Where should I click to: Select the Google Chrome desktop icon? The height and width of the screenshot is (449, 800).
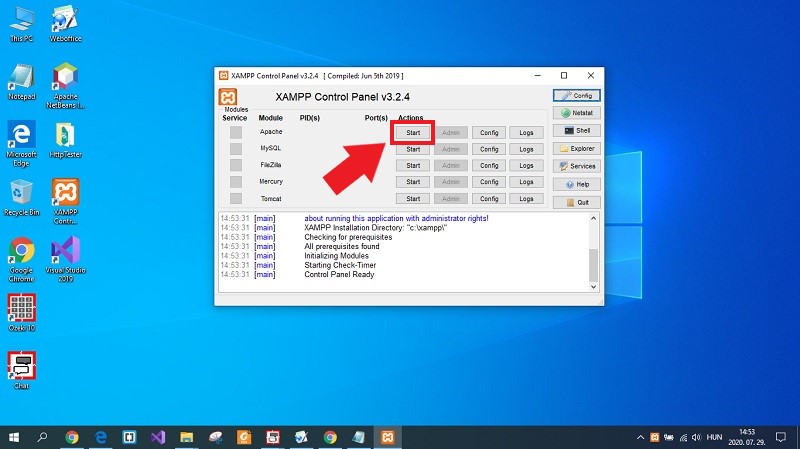tap(21, 259)
